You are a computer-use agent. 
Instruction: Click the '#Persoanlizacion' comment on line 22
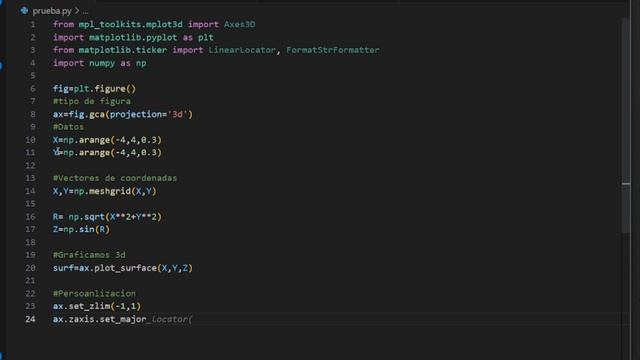(94, 293)
